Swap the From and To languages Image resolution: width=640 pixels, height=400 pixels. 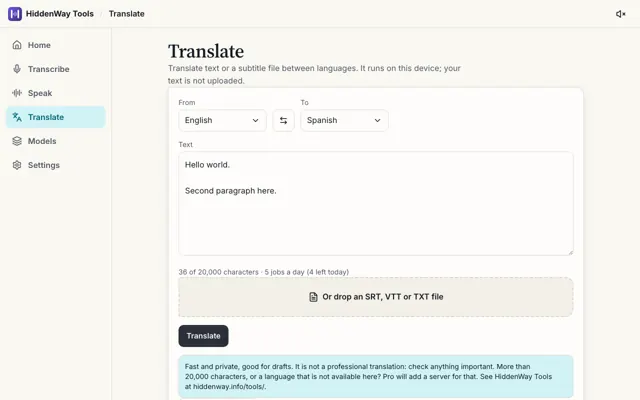[x=283, y=120]
